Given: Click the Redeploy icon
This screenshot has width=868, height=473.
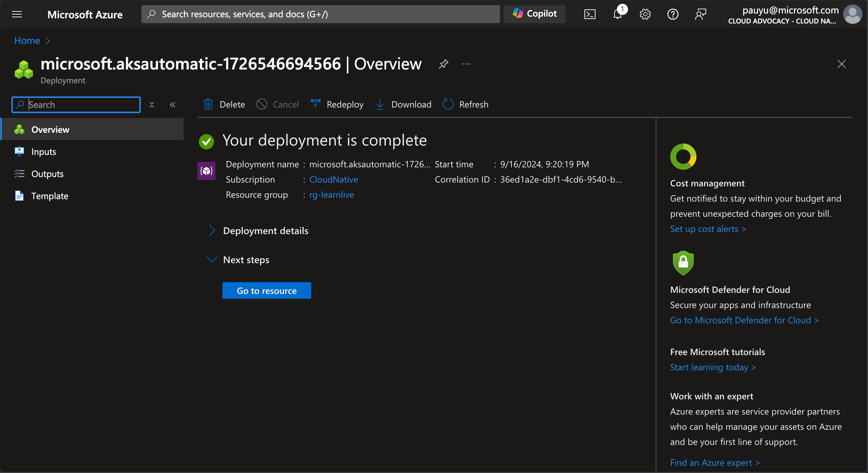Looking at the screenshot, I should click(316, 104).
